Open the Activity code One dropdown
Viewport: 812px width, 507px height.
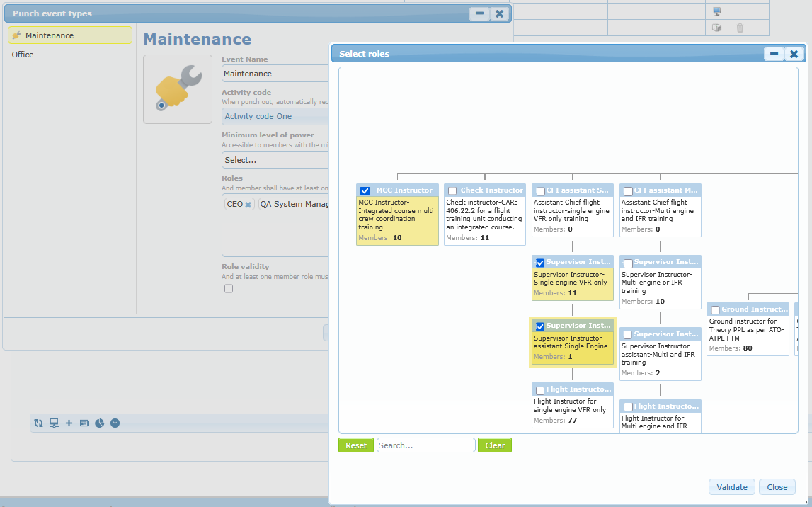tap(276, 117)
